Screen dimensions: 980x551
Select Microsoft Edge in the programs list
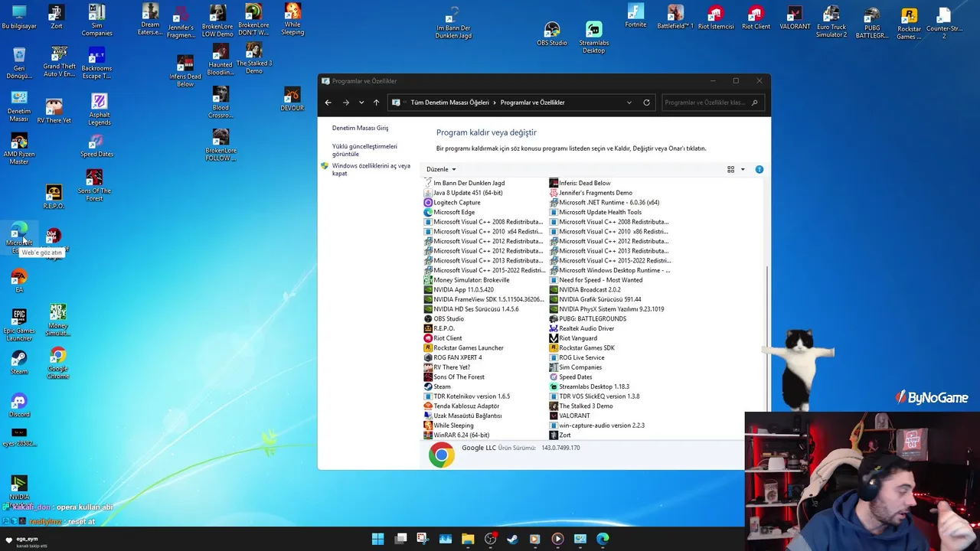[454, 212]
